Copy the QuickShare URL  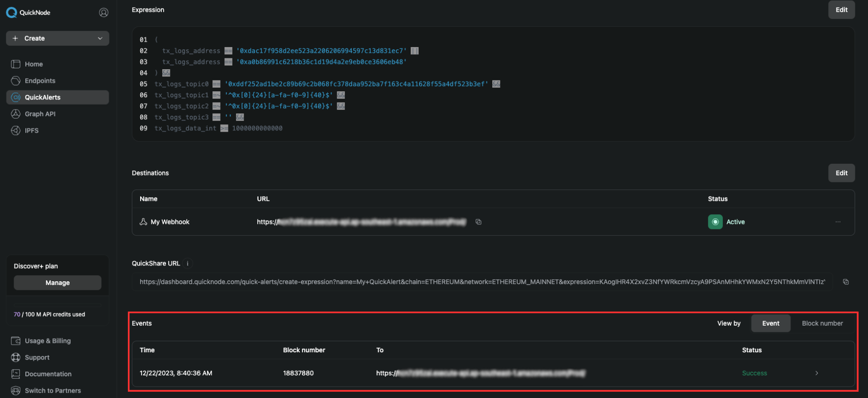click(845, 282)
